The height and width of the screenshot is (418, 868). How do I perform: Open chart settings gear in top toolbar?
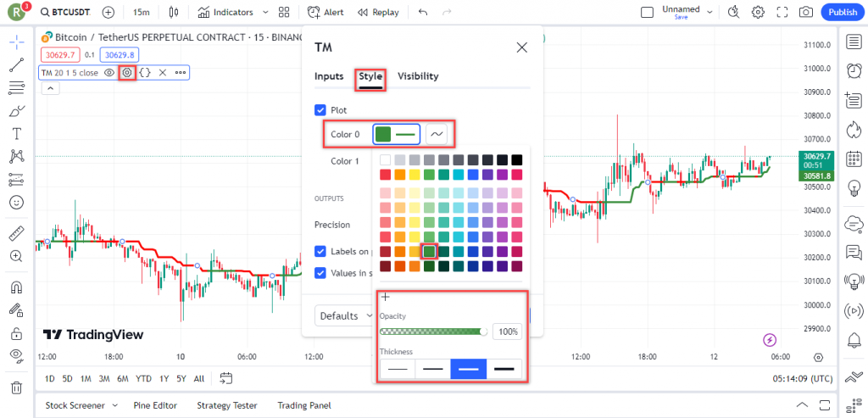pos(758,12)
